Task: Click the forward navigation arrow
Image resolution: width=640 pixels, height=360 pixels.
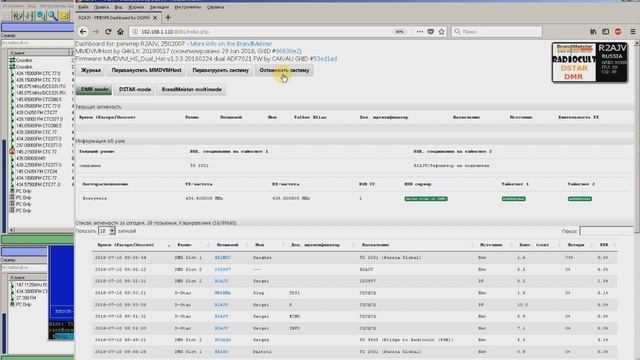Action: click(x=96, y=31)
